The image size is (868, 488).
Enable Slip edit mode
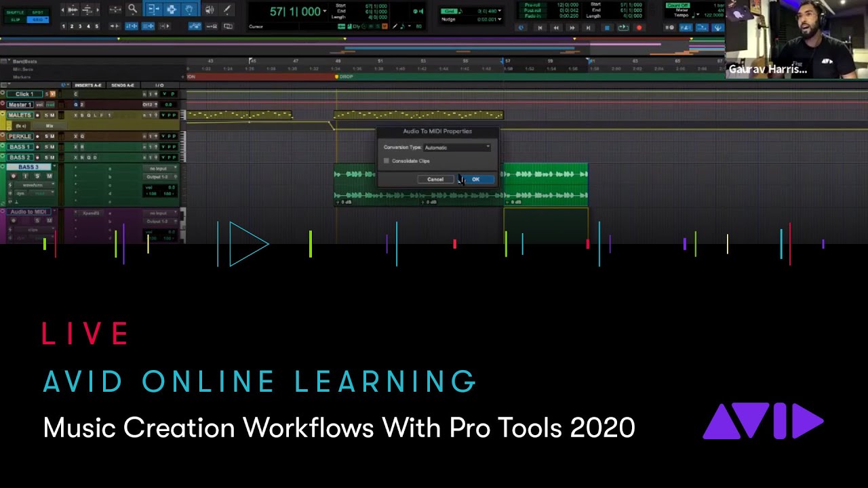15,20
